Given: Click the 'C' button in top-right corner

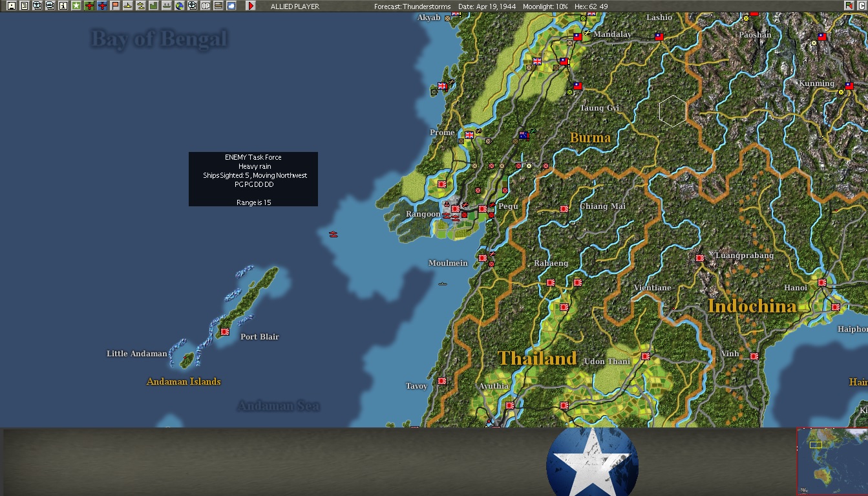Looking at the screenshot, I should (x=861, y=6).
